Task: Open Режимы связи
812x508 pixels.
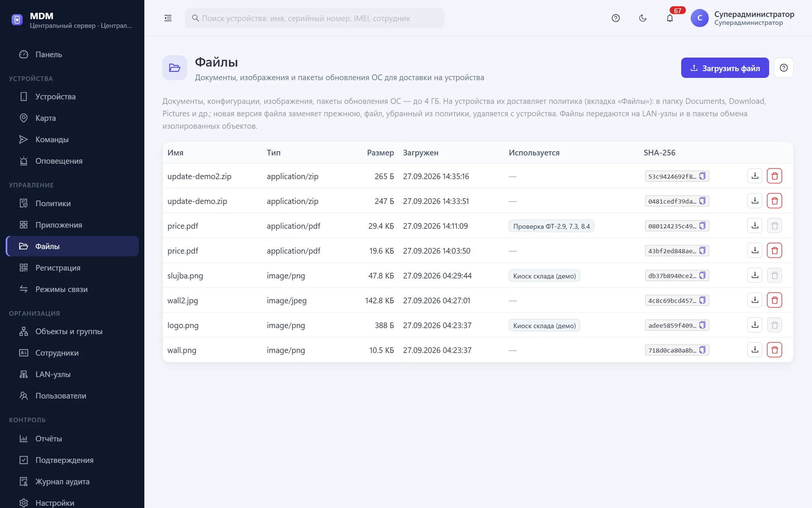Action: click(72, 289)
